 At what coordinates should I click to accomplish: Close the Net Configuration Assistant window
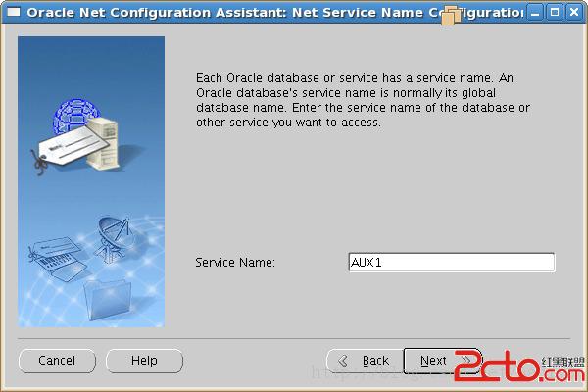coord(574,13)
